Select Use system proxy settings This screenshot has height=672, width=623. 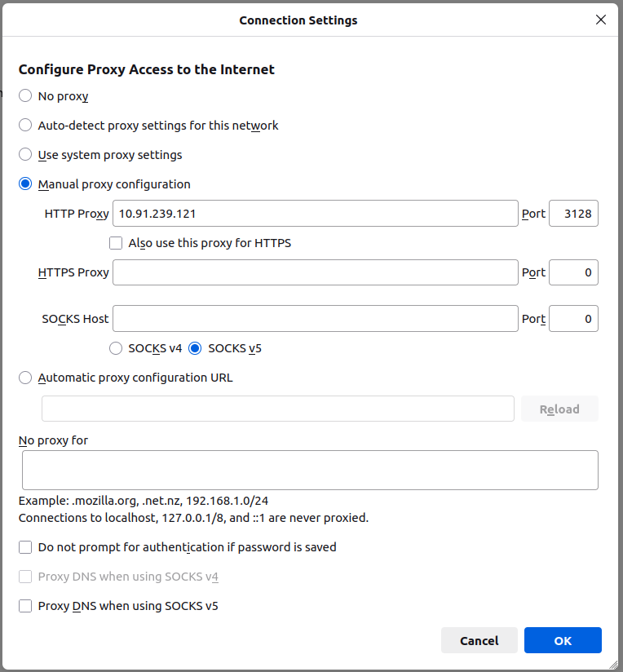click(x=25, y=155)
